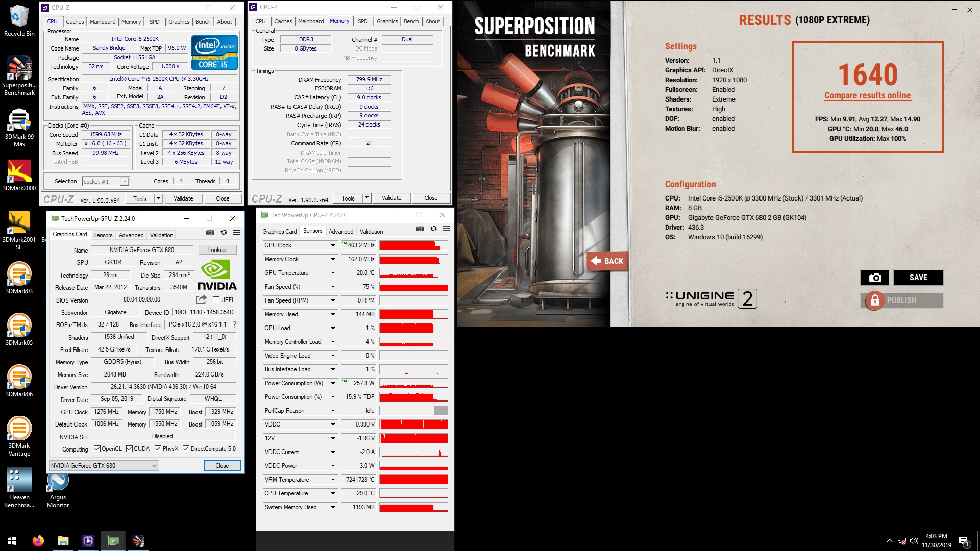
Task: Open 3DMark05 desktop shortcut
Action: (x=19, y=330)
